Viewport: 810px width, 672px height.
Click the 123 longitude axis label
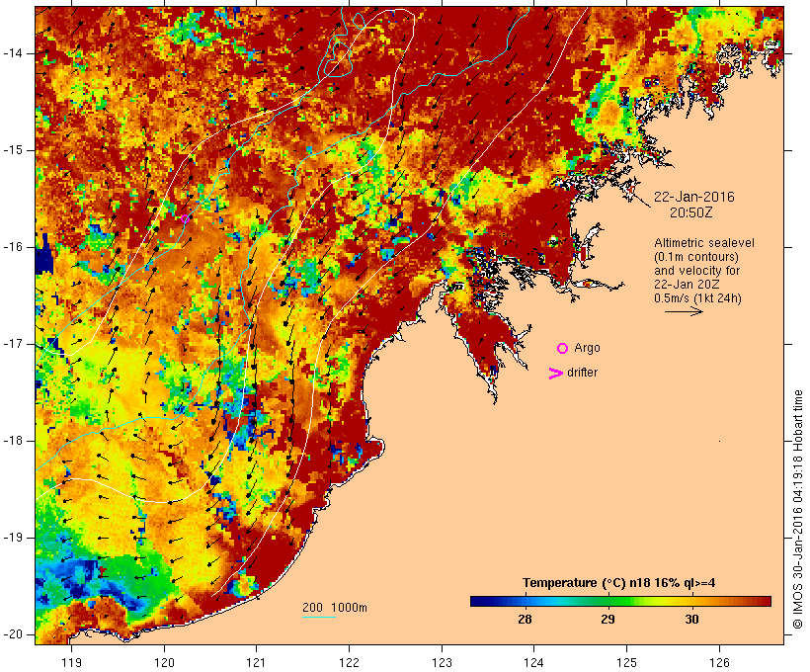442,662
